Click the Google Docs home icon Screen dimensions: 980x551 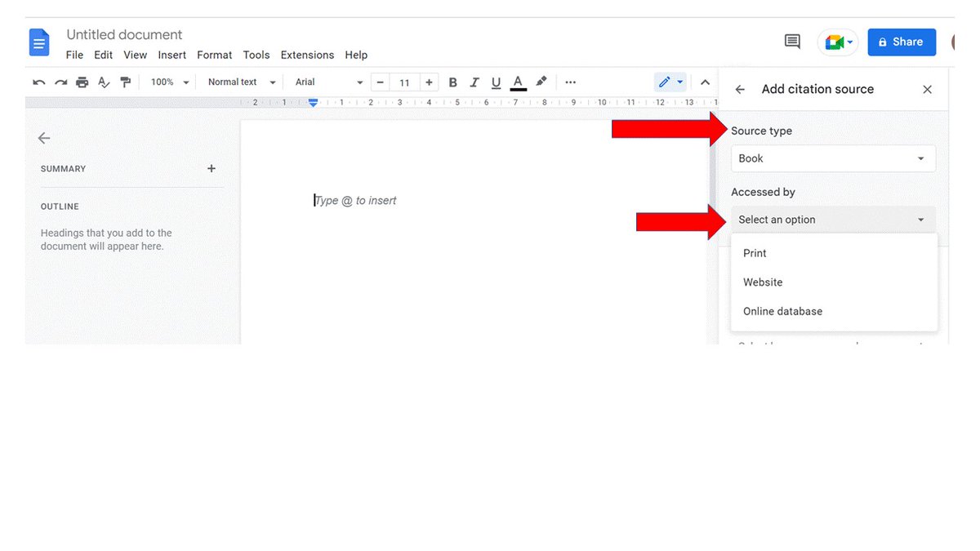point(38,42)
